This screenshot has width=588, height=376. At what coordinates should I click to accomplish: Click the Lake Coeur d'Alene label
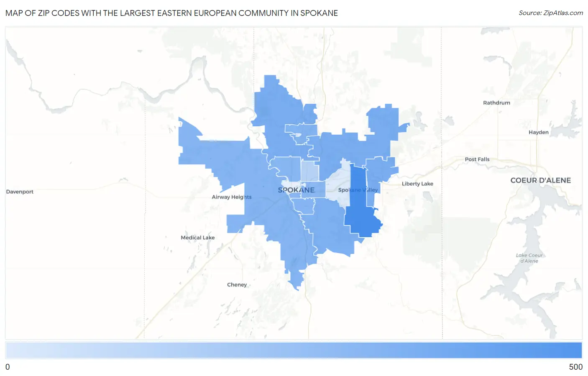529,258
